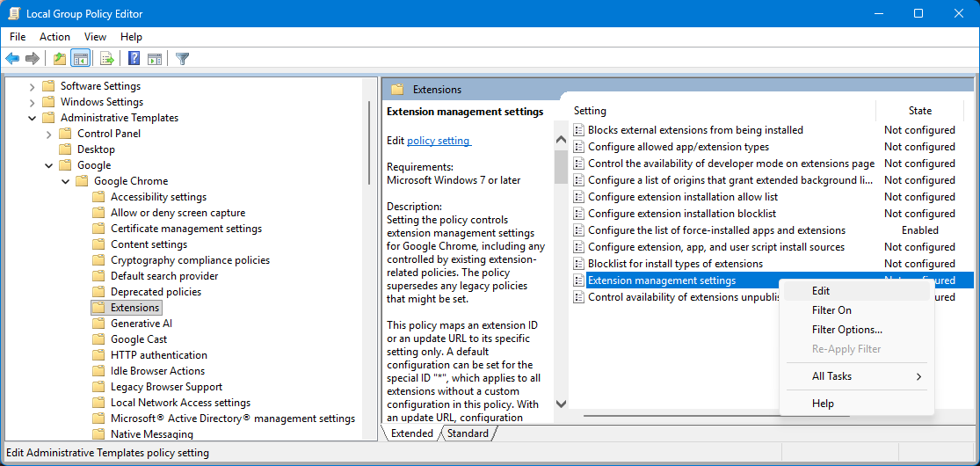Select Microsoft Active Directory management settings folder
980x466 pixels.
coord(233,419)
